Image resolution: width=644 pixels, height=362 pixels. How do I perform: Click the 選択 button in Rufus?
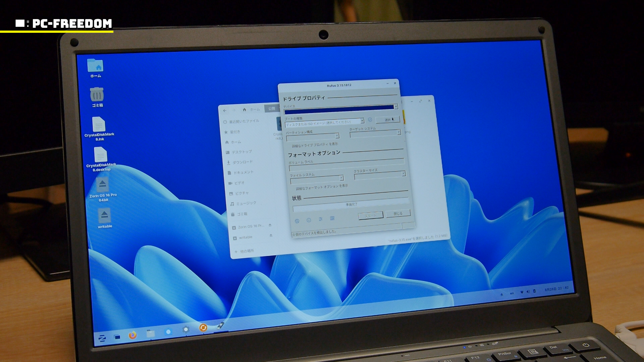(387, 120)
